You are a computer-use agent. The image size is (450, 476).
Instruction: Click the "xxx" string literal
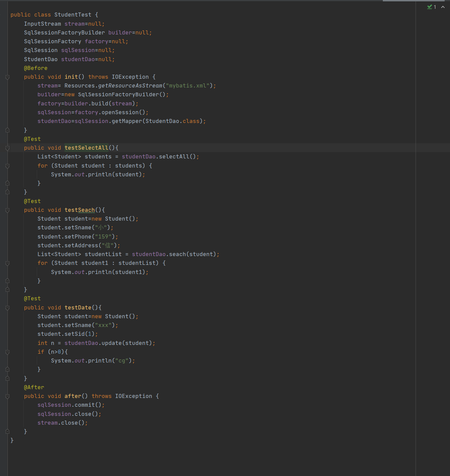(103, 325)
